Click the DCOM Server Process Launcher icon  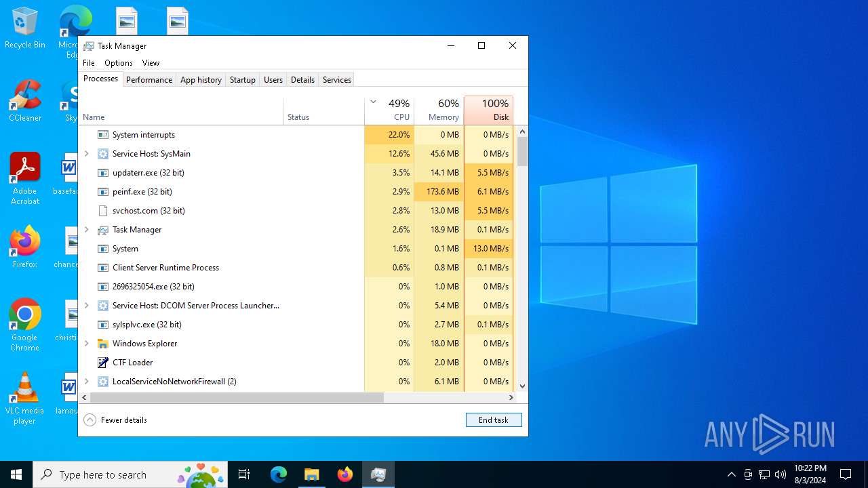pyautogui.click(x=103, y=306)
